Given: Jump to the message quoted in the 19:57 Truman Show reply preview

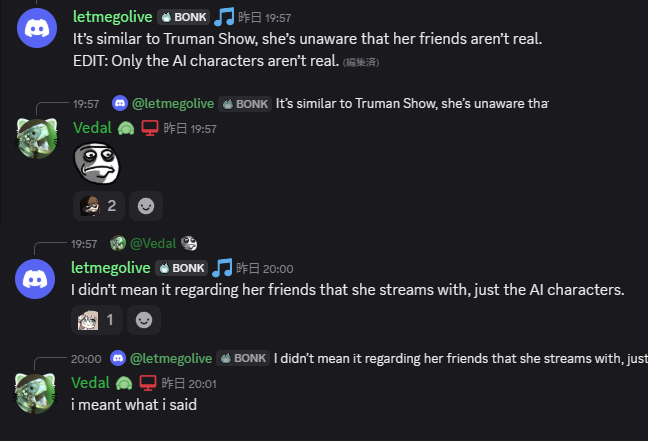Looking at the screenshot, I should [411, 103].
